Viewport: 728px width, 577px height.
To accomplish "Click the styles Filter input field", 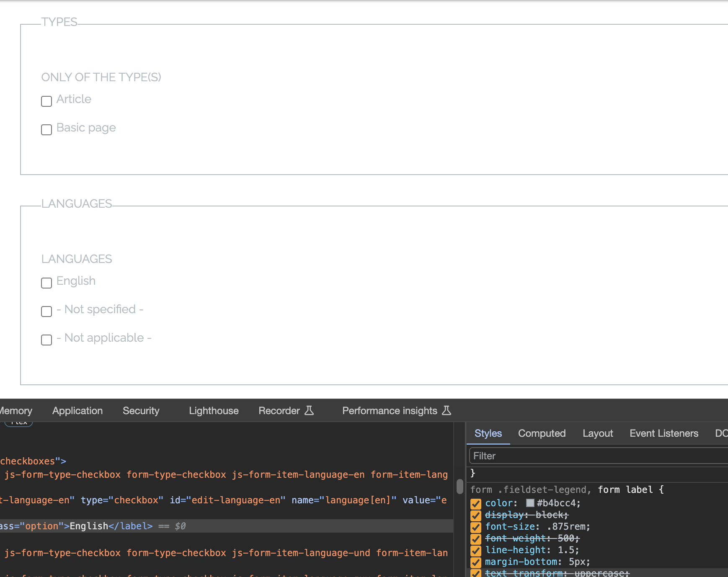I will coord(586,456).
